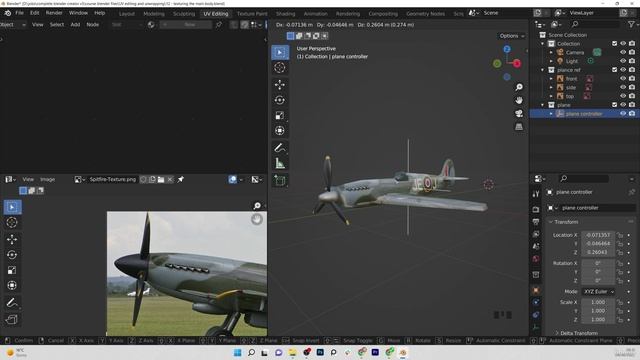Toggle visibility of the side reference image
This screenshot has width=640, height=360.
[623, 87]
